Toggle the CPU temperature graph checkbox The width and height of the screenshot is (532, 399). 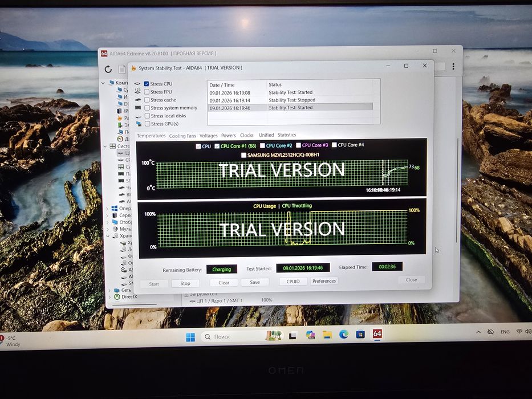[198, 146]
